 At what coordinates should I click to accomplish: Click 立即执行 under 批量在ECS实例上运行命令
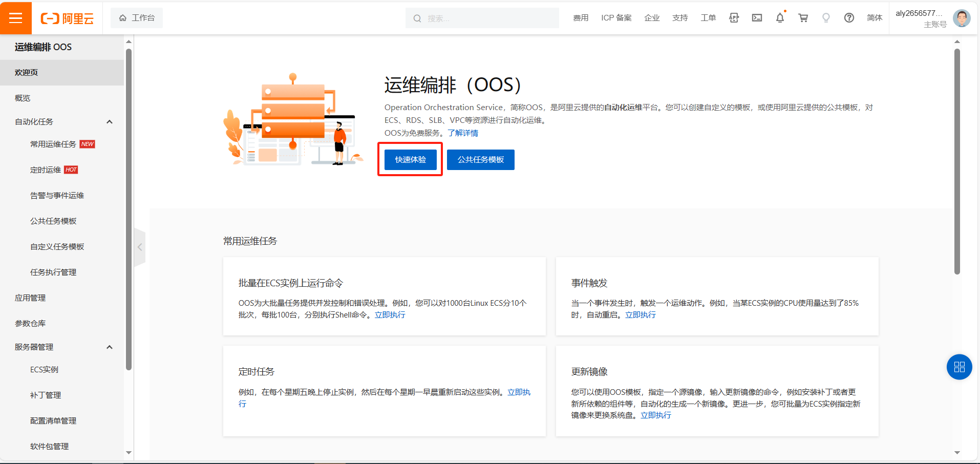point(390,315)
